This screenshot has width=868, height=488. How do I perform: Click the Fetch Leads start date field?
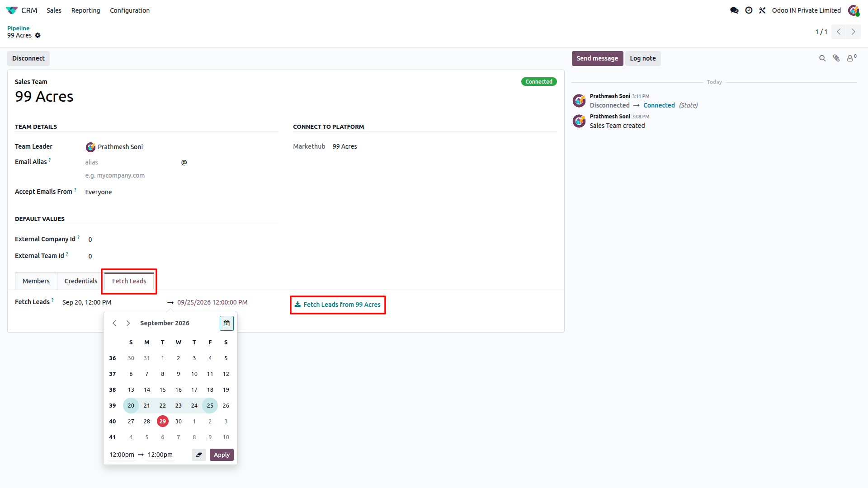coord(113,302)
